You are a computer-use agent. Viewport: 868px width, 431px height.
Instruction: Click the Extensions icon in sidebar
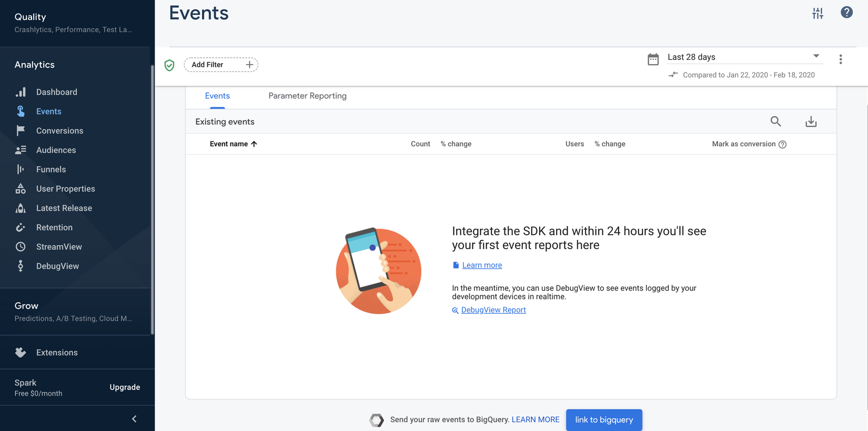click(x=21, y=353)
